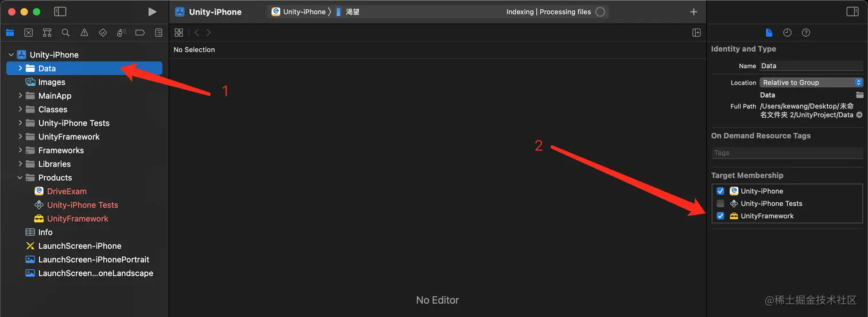Choose the Unity-iPhone scheme in toolbar
The image size is (868, 317).
tap(299, 11)
